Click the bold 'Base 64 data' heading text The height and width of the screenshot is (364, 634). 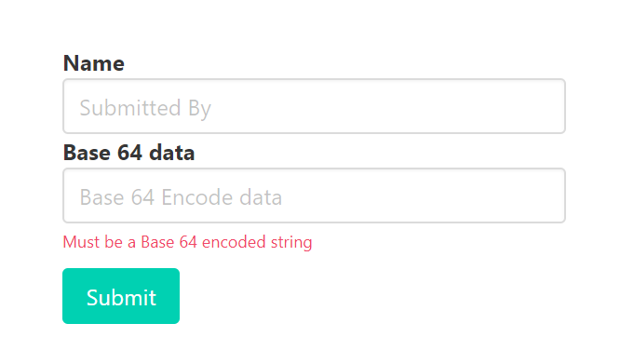coord(128,153)
